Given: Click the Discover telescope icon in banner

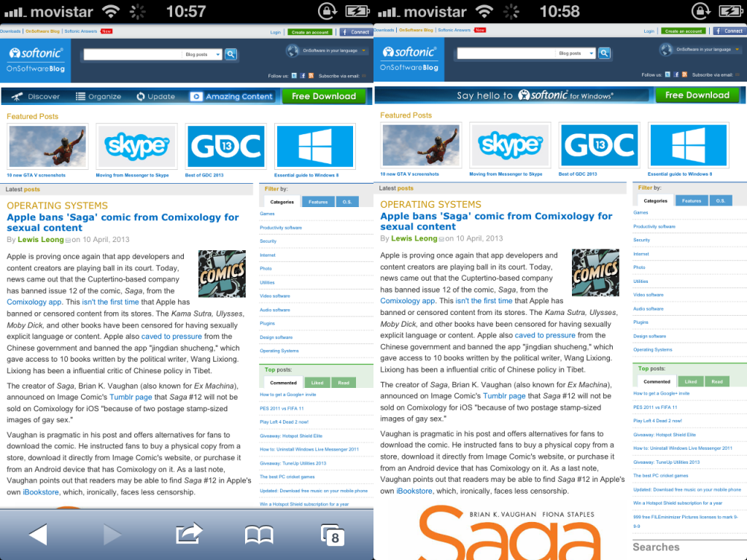Looking at the screenshot, I should [15, 96].
